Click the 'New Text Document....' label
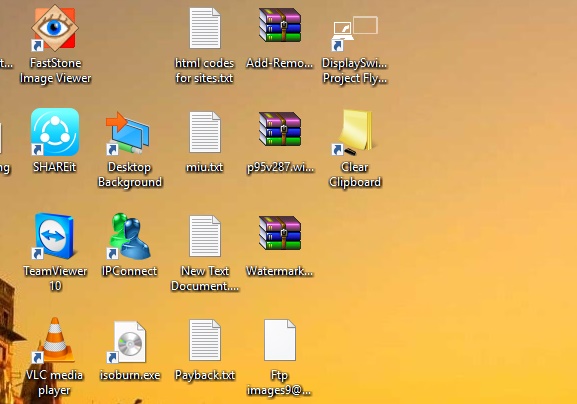Screen dimensions: 577x404 click(x=205, y=278)
